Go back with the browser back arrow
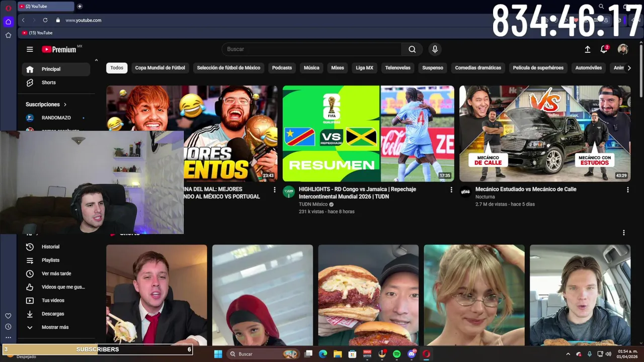The height and width of the screenshot is (362, 644). 23,20
